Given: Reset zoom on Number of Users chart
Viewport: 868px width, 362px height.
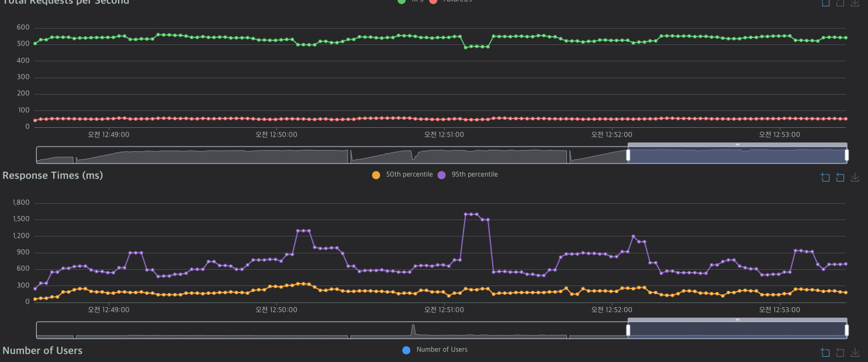Looking at the screenshot, I should 840,352.
